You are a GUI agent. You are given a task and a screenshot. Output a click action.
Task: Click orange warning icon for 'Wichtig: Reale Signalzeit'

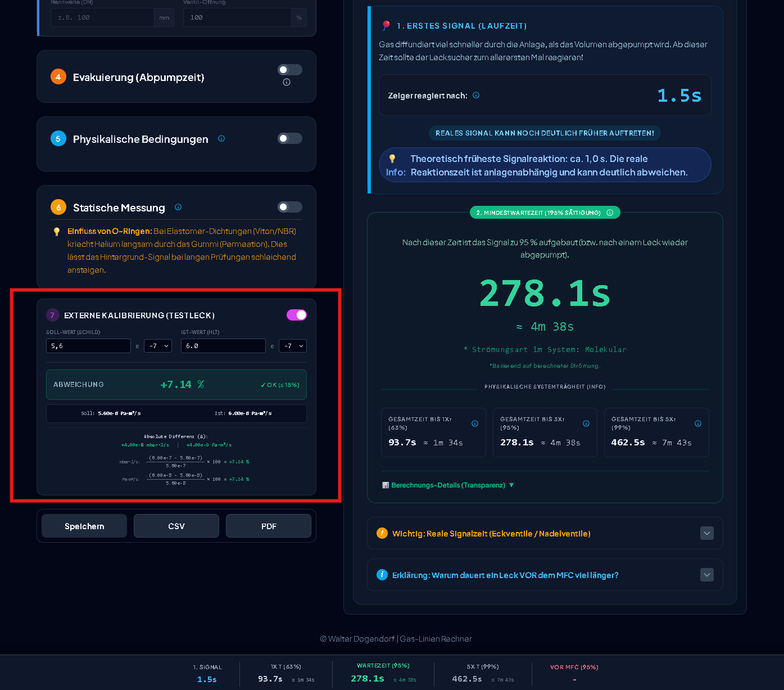(x=382, y=533)
